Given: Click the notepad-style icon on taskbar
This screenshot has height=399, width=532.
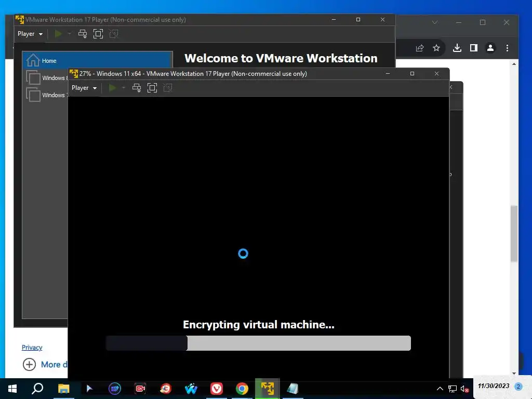Looking at the screenshot, I should 293,389.
